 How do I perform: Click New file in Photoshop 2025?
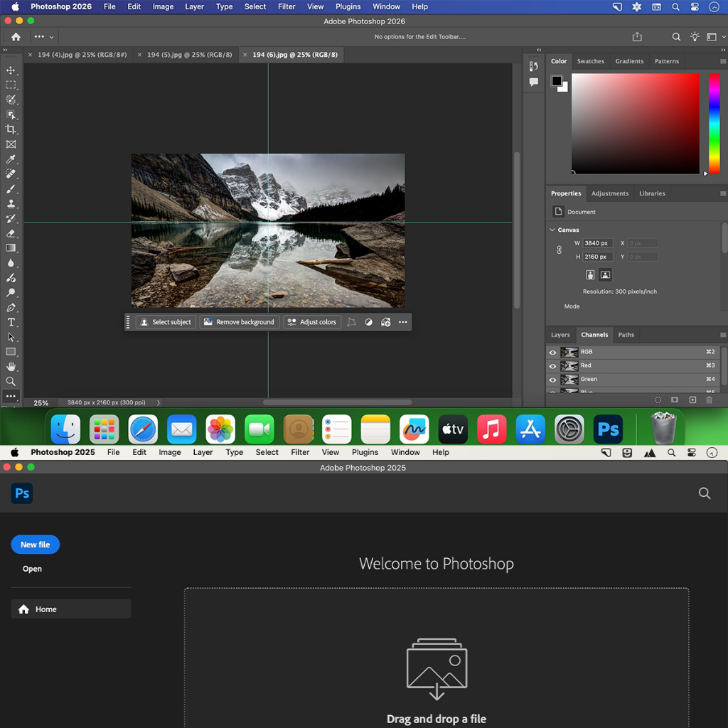pos(36,545)
